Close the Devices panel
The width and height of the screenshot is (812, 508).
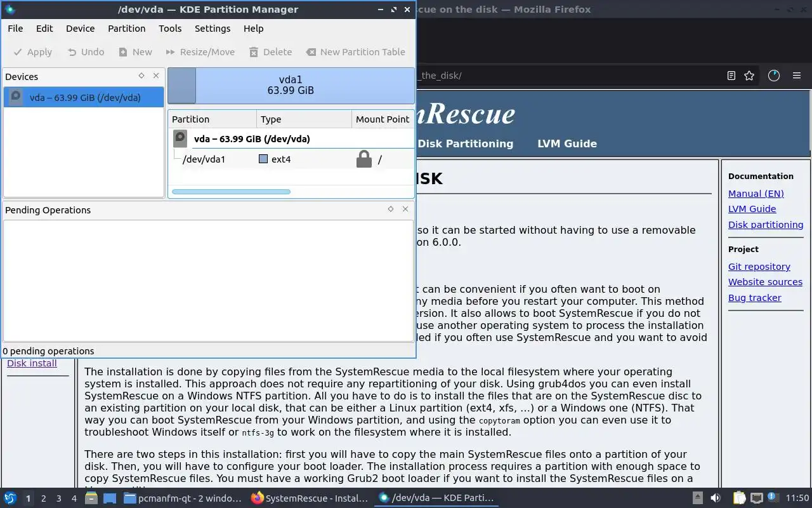156,76
